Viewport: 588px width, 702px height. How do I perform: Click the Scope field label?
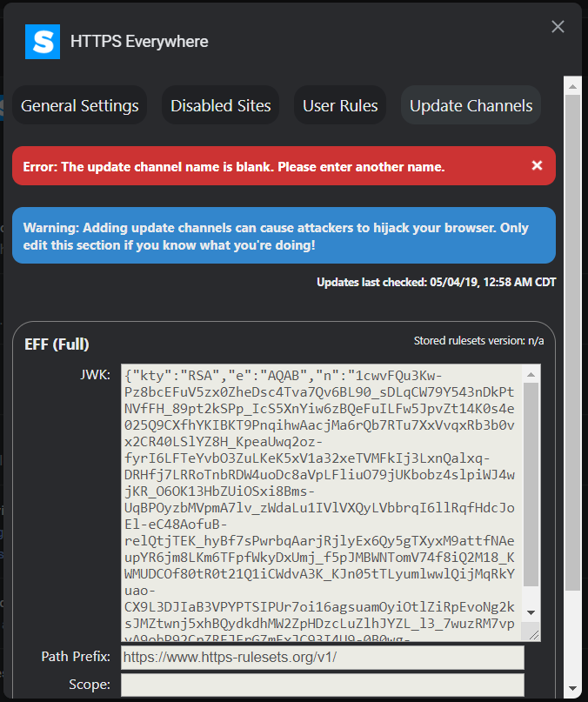pyautogui.click(x=90, y=685)
